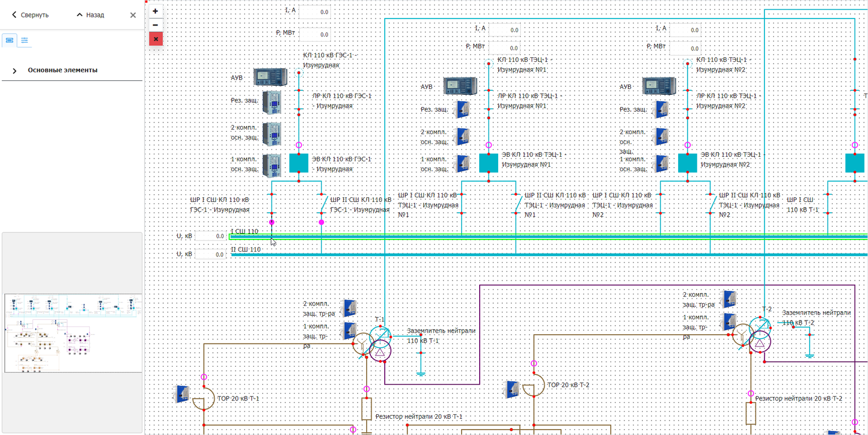Select the green I СШ 110 busbar
This screenshot has height=435, width=868.
(549, 237)
